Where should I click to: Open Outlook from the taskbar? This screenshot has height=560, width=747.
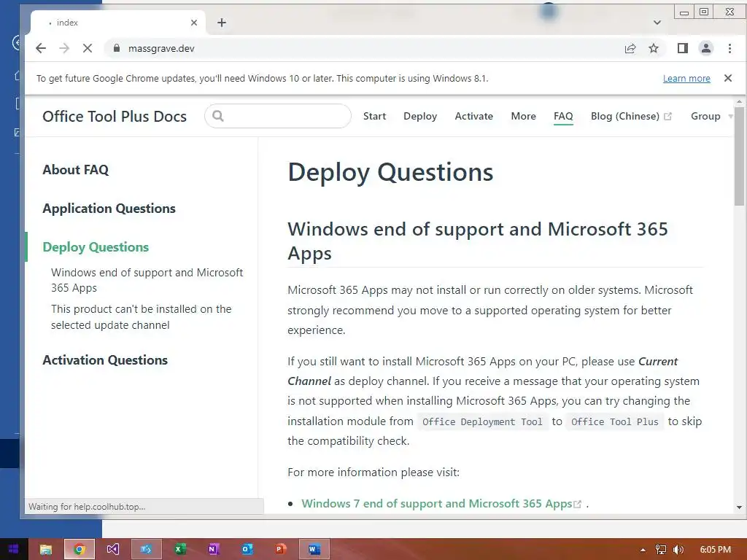point(247,549)
